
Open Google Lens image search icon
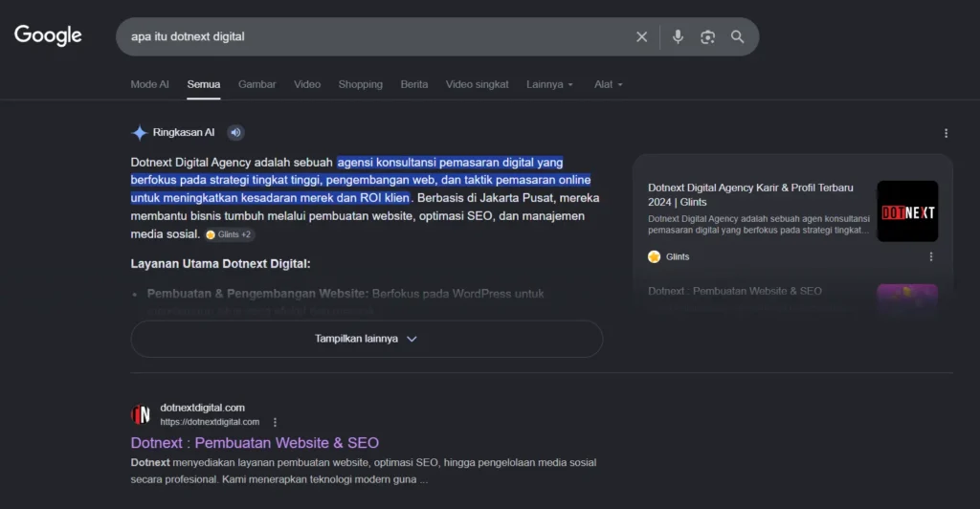(707, 37)
